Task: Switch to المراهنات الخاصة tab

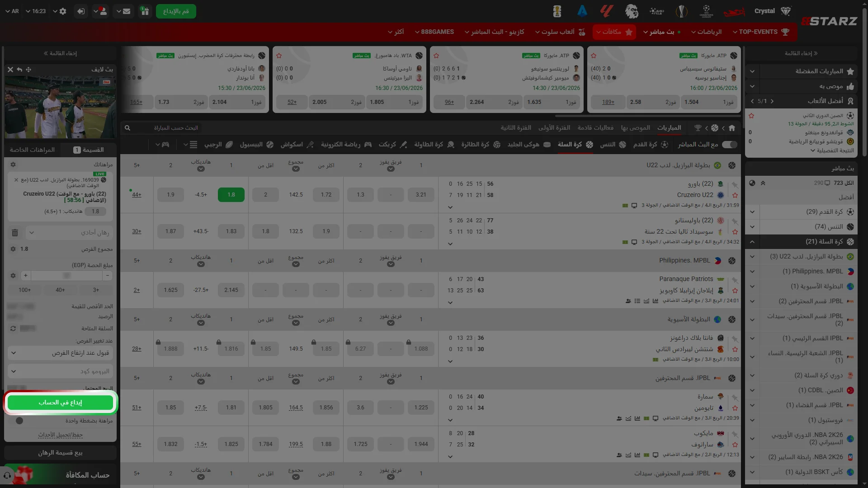Action: click(x=33, y=150)
